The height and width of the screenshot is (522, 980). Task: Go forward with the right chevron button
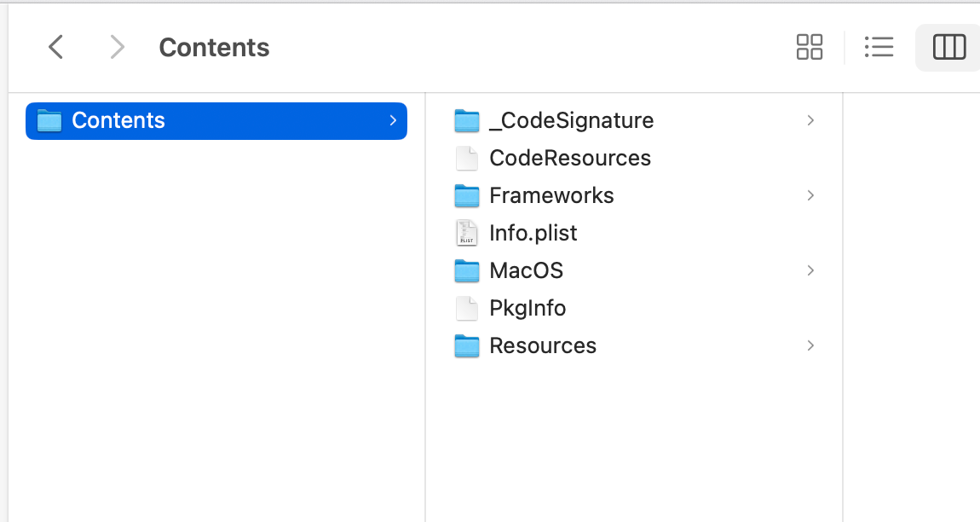click(118, 47)
